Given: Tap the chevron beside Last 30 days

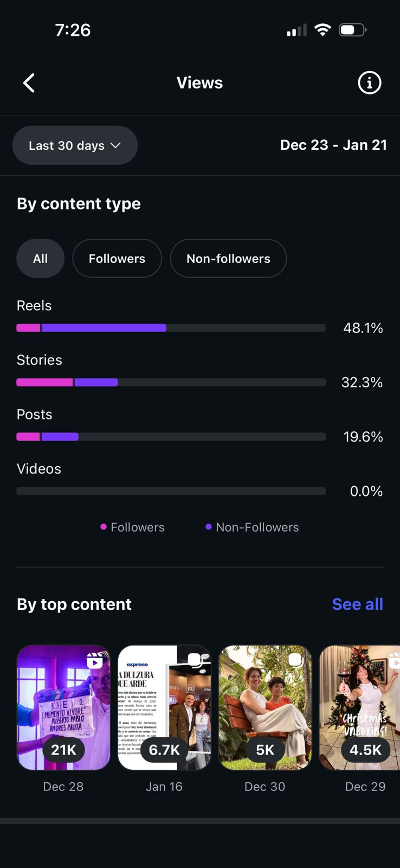Looking at the screenshot, I should point(115,145).
